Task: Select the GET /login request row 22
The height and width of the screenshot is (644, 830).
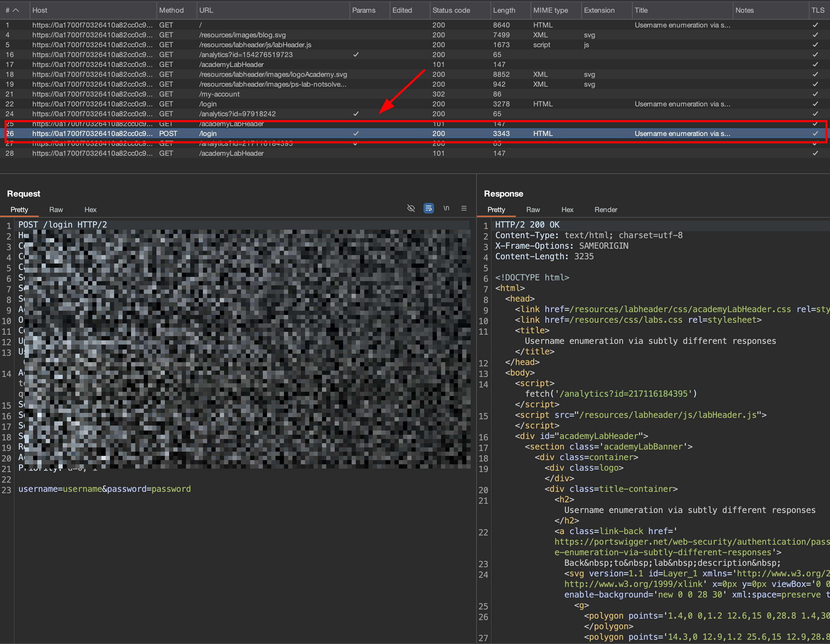Action: click(x=208, y=104)
